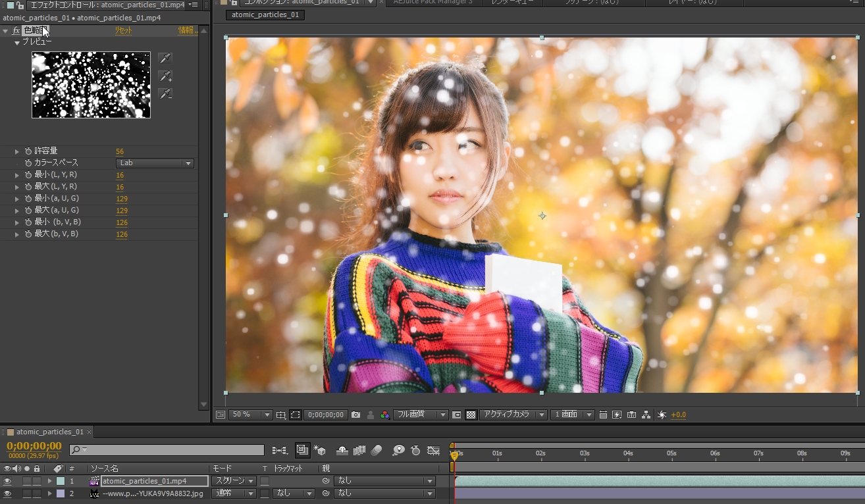
Task: Open the effect controls panel menu
Action: [x=194, y=5]
